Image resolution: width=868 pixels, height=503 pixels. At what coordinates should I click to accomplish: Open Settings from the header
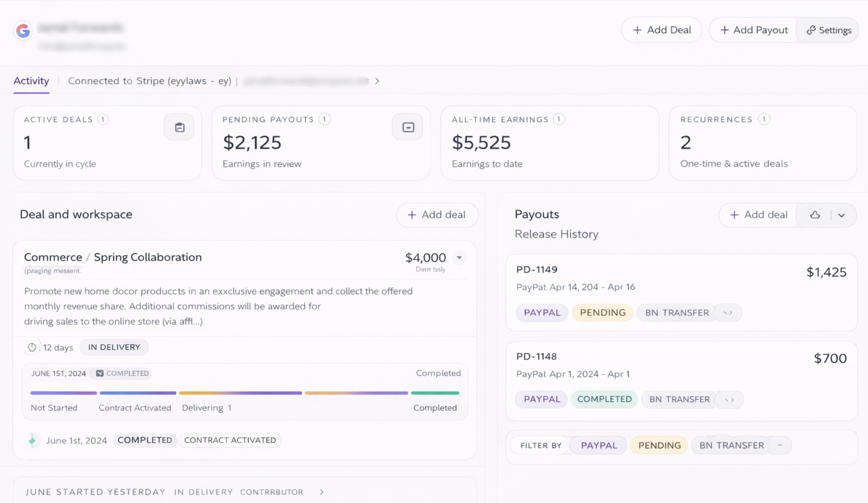tap(829, 30)
